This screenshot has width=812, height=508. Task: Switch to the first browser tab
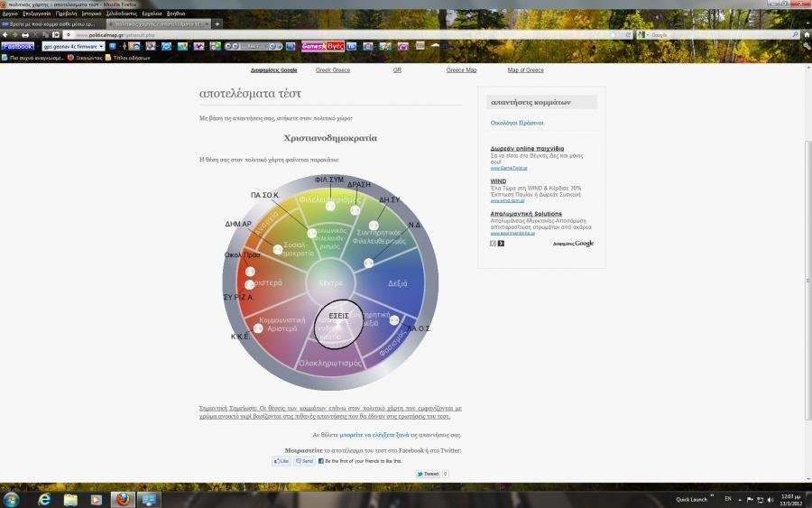coord(51,23)
